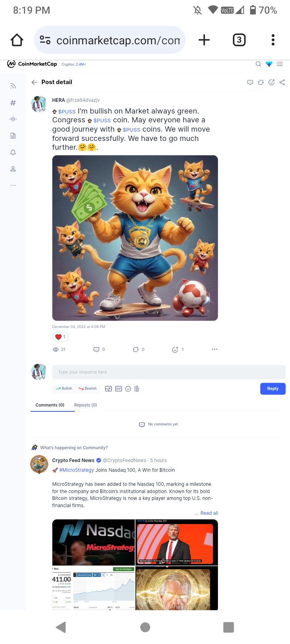This screenshot has height=644, width=290.
Task: Open notifications bell in sidebar
Action: click(x=13, y=152)
